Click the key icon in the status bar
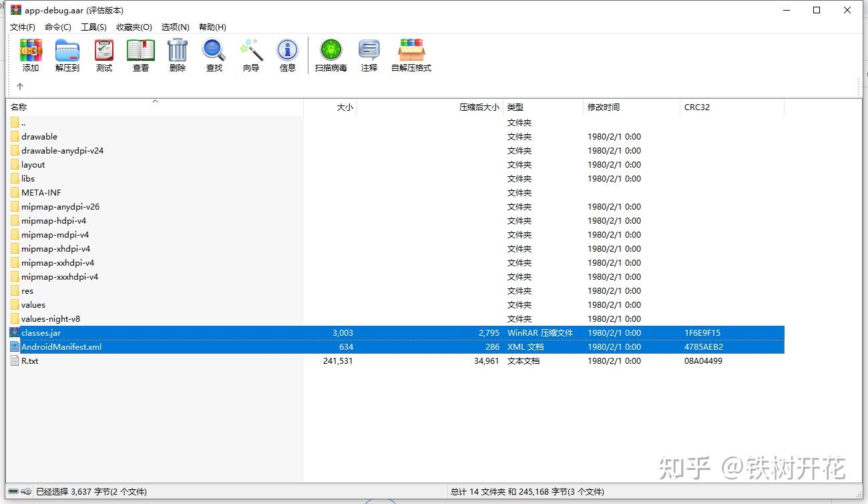 25,491
